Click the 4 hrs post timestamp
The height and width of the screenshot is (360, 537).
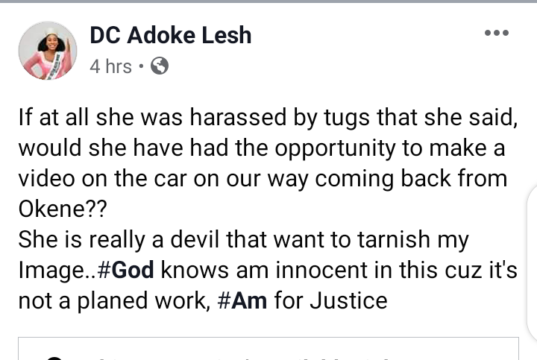pos(111,66)
